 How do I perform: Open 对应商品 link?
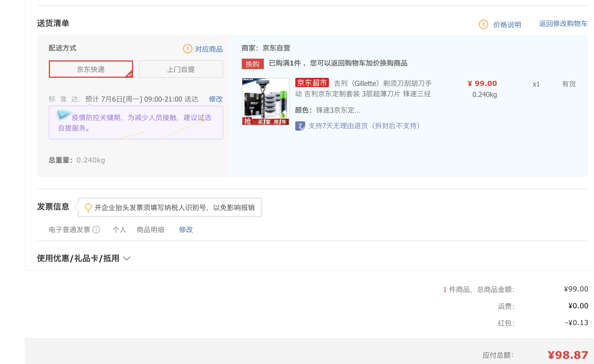[x=209, y=49]
